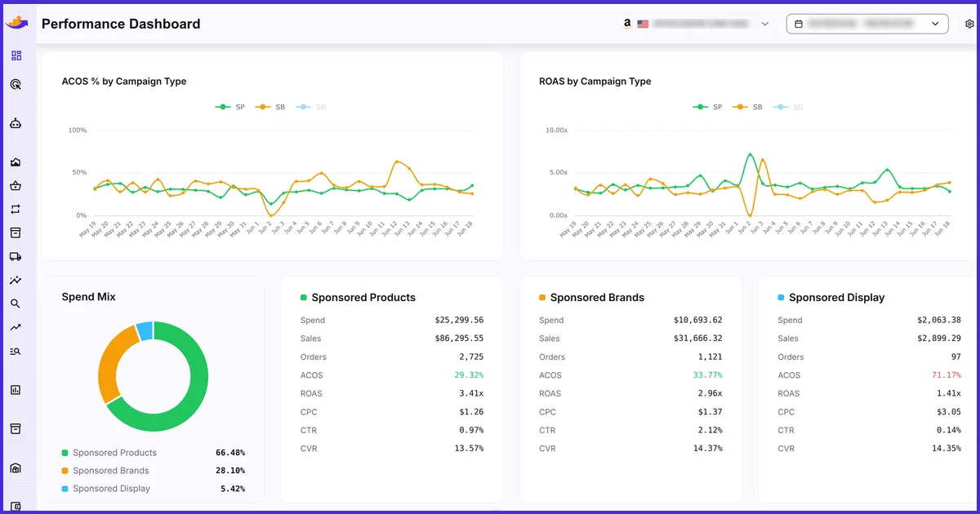
Task: Open the archive box icon above the truck
Action: click(16, 233)
